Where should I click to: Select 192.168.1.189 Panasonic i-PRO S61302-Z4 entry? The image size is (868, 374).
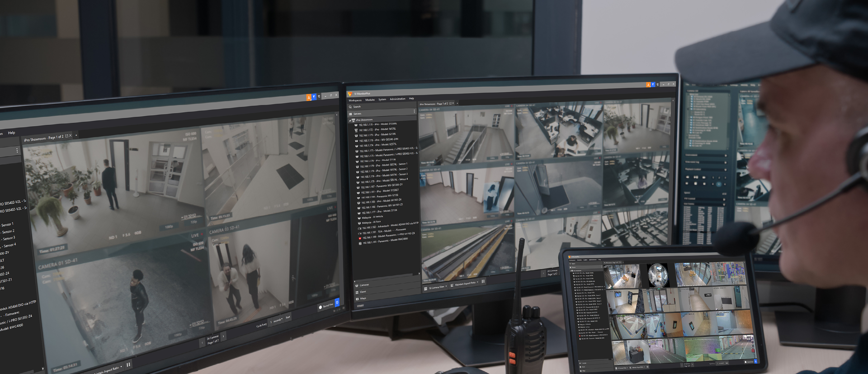click(387, 236)
